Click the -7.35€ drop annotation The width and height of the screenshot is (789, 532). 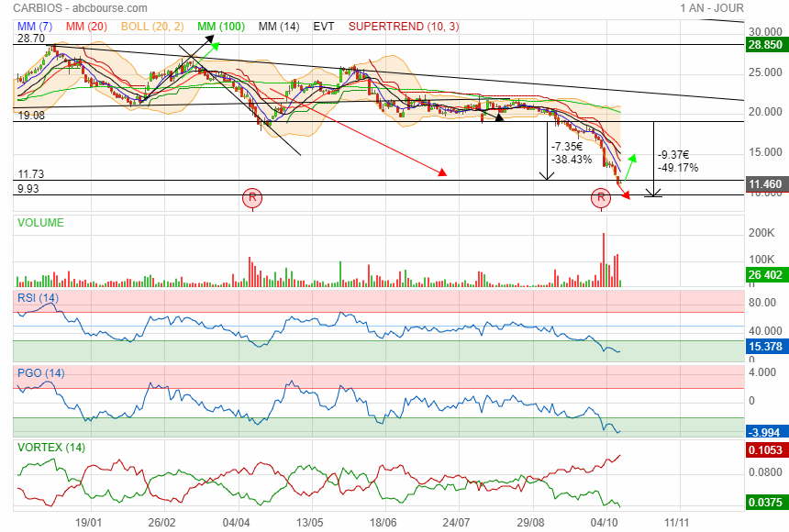click(x=567, y=147)
